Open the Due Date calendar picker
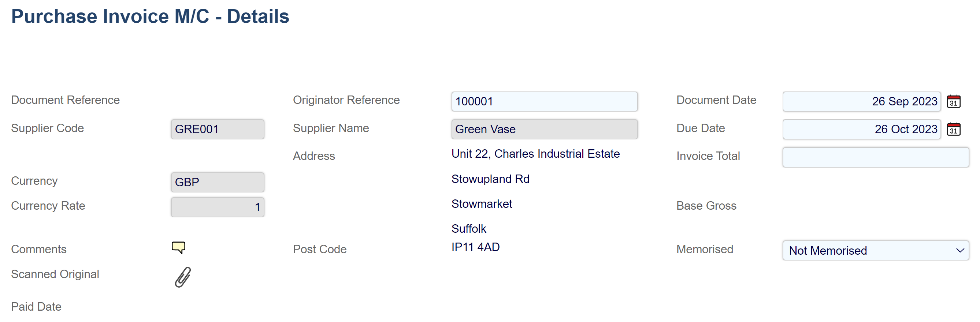 [953, 129]
